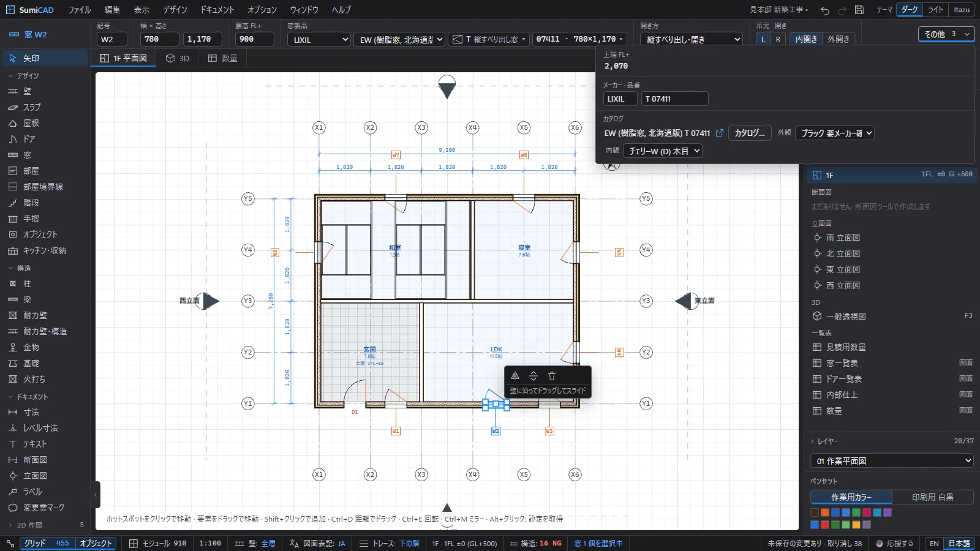Set hinge side to R

point(778,39)
